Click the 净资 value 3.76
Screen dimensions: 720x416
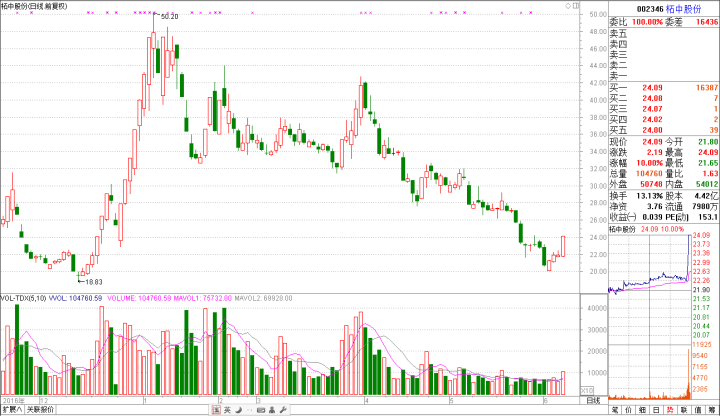(x=655, y=207)
